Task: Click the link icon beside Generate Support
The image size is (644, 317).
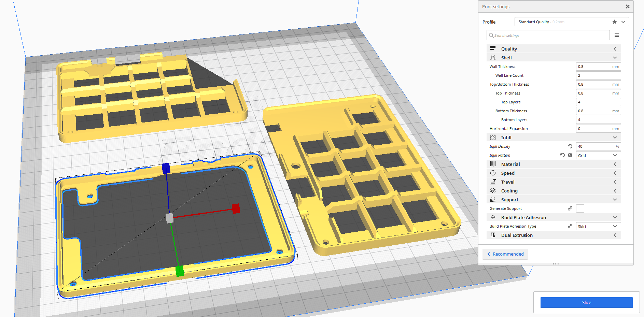Action: coord(570,208)
